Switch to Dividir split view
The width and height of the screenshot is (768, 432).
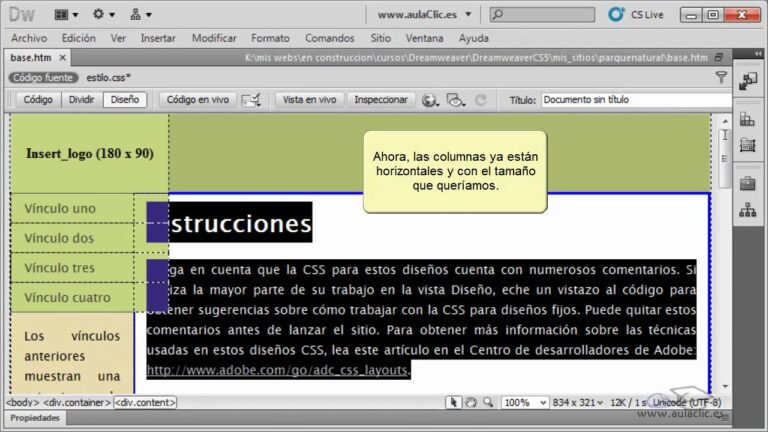point(81,100)
